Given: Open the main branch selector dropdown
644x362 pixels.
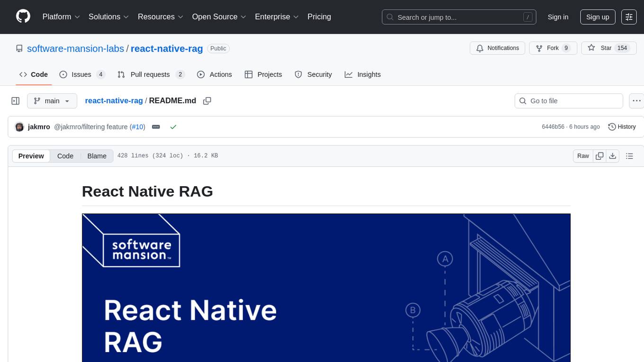Looking at the screenshot, I should click(x=52, y=101).
